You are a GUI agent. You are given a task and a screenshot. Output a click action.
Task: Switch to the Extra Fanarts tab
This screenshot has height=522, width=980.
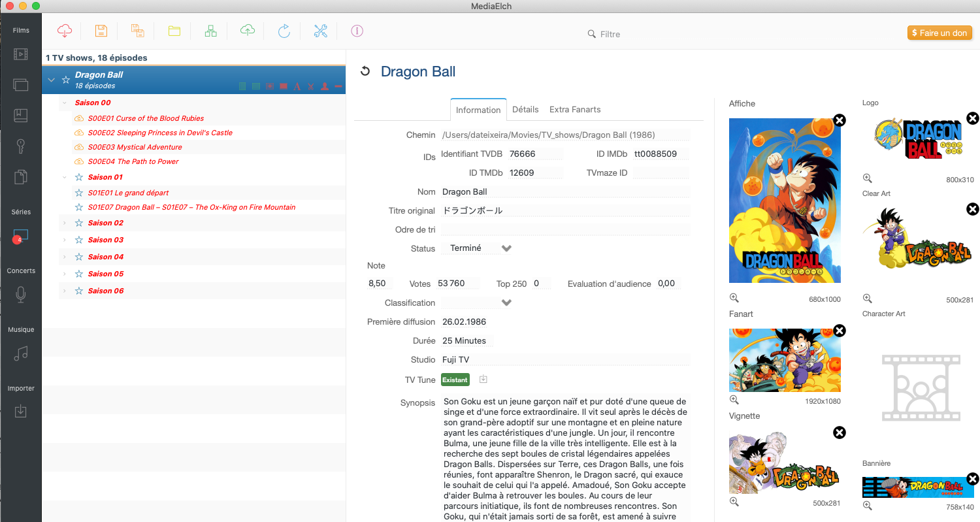coord(574,110)
